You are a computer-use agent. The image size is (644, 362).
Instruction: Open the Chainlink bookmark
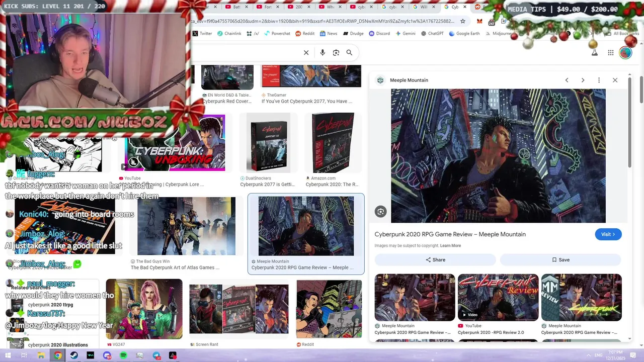(229, 34)
